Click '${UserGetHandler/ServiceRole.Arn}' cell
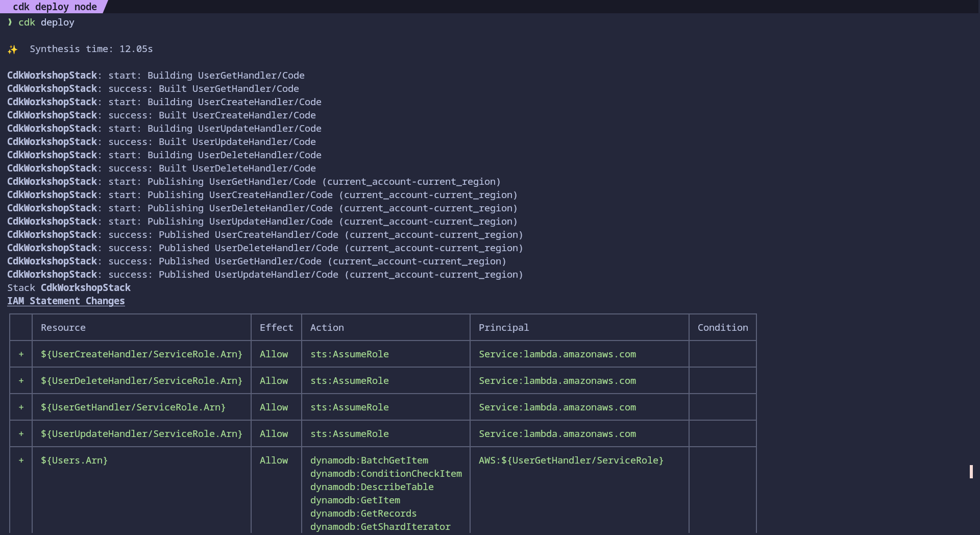 point(133,407)
